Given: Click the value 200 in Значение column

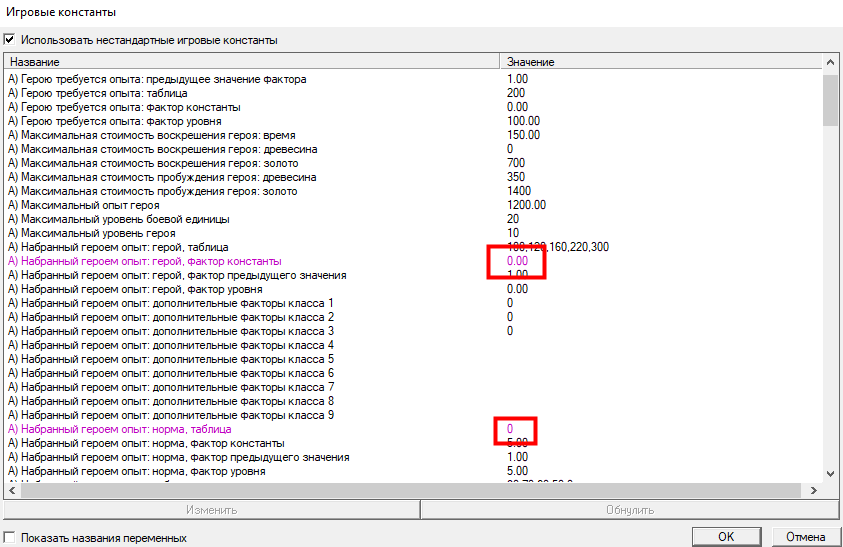Looking at the screenshot, I should tap(516, 93).
